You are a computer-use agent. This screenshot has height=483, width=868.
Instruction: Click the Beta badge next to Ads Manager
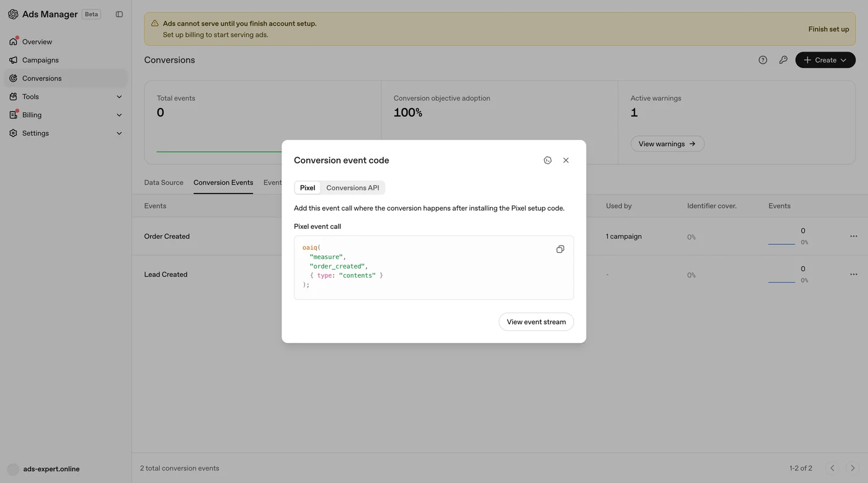point(92,14)
